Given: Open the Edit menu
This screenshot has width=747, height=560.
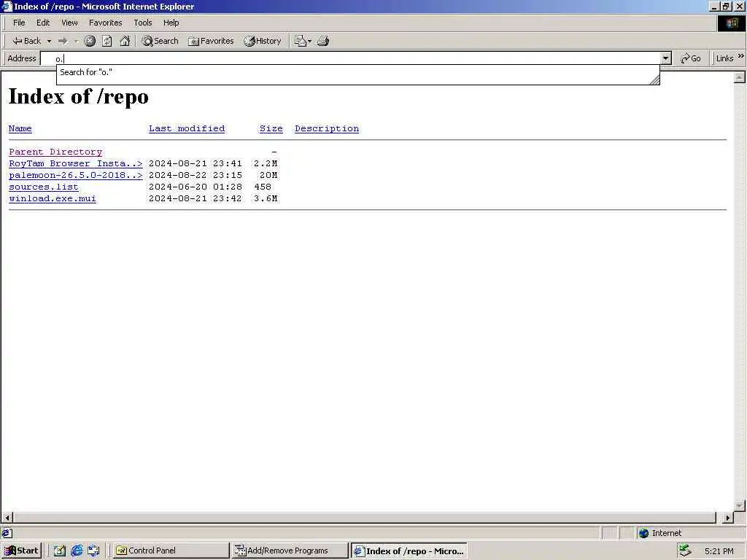Looking at the screenshot, I should (x=43, y=23).
